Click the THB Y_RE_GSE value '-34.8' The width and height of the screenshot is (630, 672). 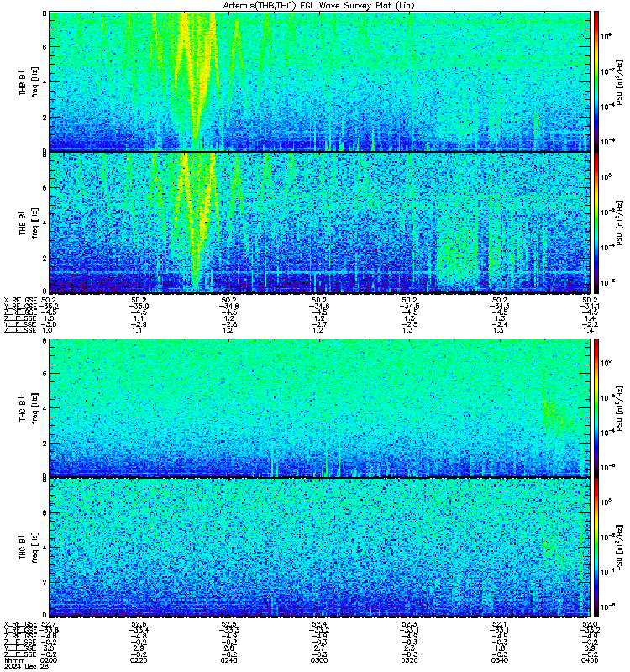[x=228, y=306]
